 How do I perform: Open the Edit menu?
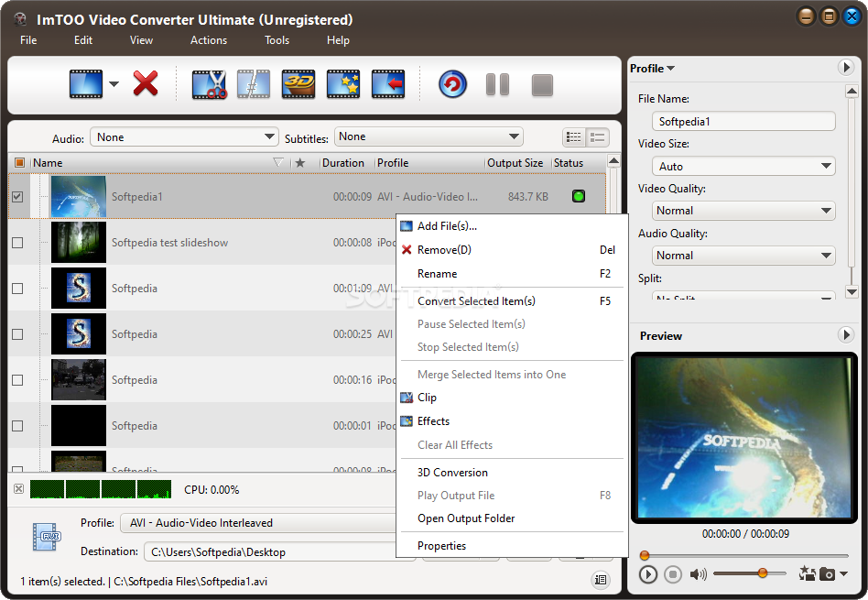[x=83, y=40]
